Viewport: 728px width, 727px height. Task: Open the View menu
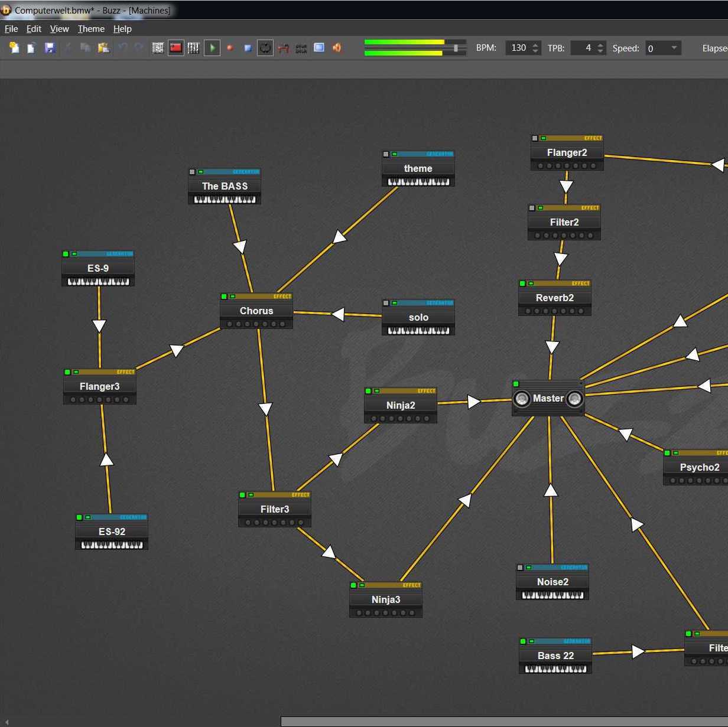tap(59, 28)
